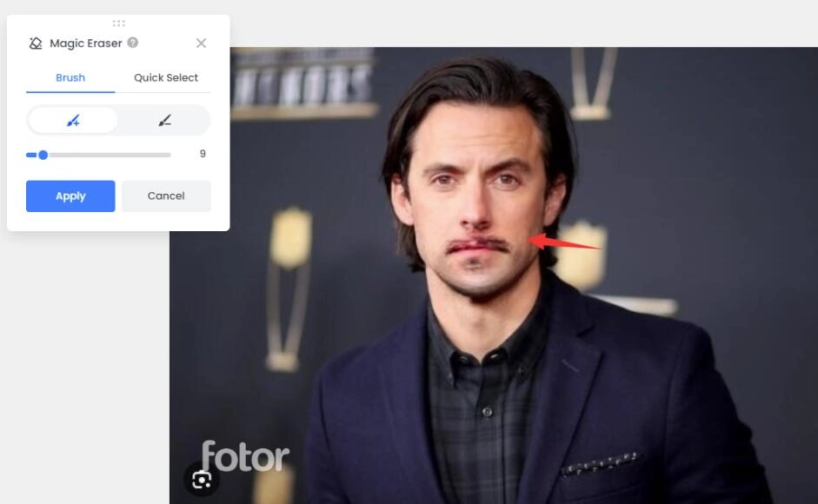Select the subtract-brush erase mode
Image resolution: width=818 pixels, height=504 pixels.
click(x=165, y=121)
